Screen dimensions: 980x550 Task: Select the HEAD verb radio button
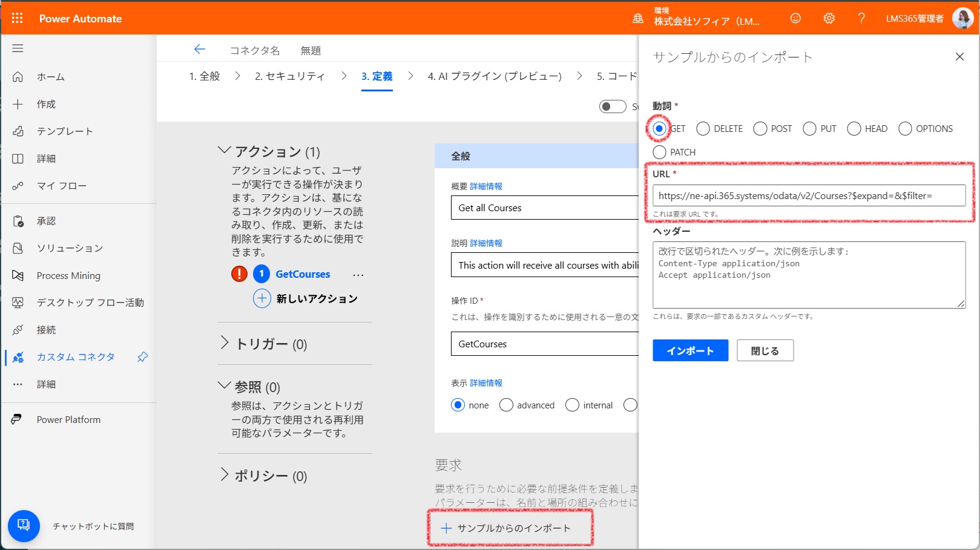point(853,128)
